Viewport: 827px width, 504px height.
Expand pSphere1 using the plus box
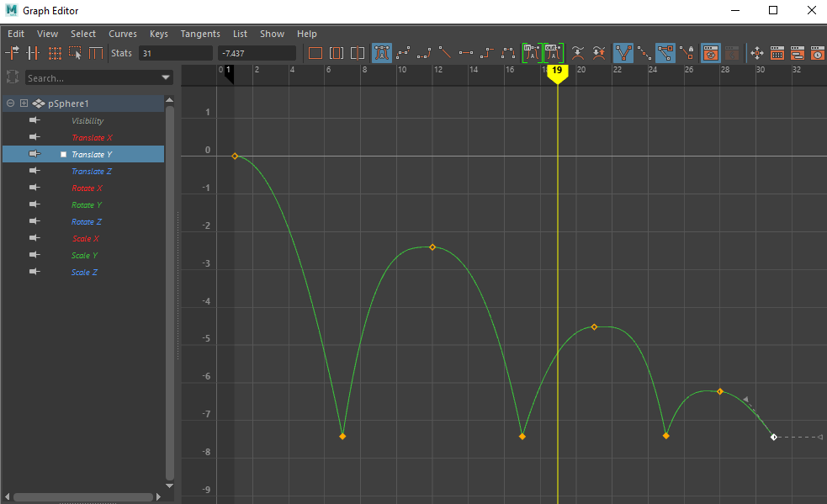24,103
